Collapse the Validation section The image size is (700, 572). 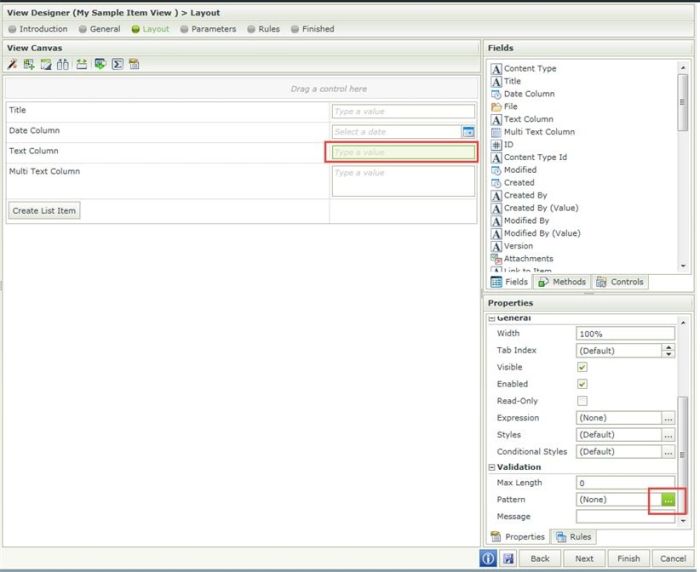tap(492, 467)
